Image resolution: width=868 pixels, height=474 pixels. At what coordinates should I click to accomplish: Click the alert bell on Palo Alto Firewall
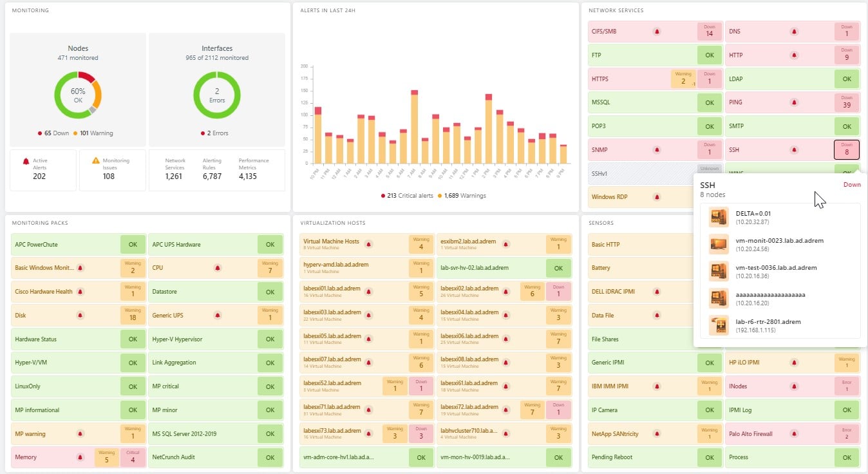coord(794,433)
